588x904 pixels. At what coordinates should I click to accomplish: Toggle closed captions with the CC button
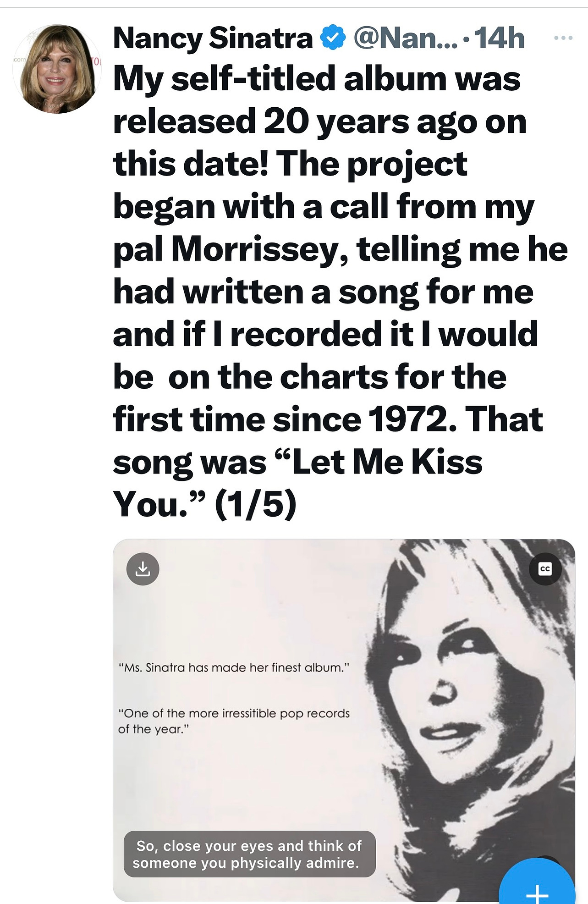point(545,569)
